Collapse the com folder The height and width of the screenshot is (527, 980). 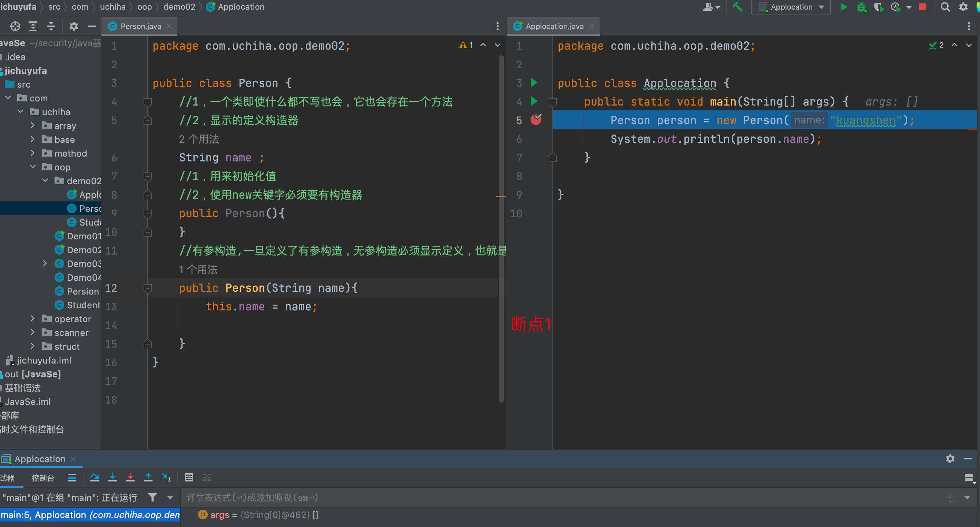8,98
